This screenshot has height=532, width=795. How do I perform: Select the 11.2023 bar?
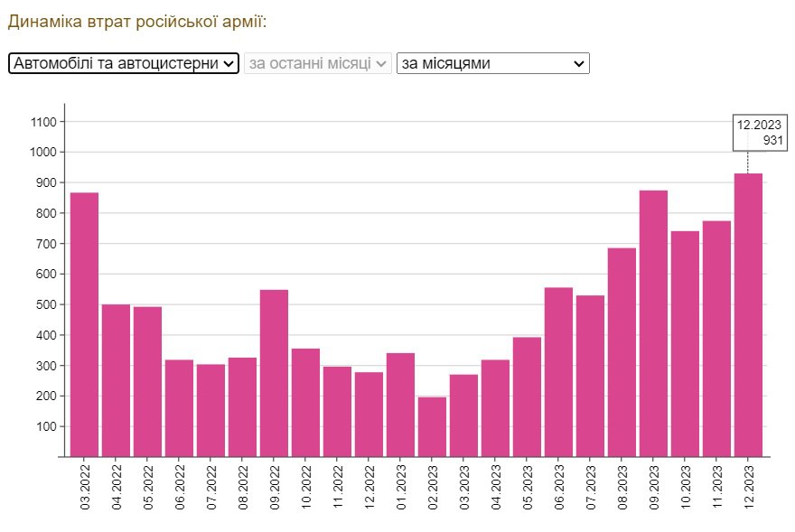click(x=716, y=339)
